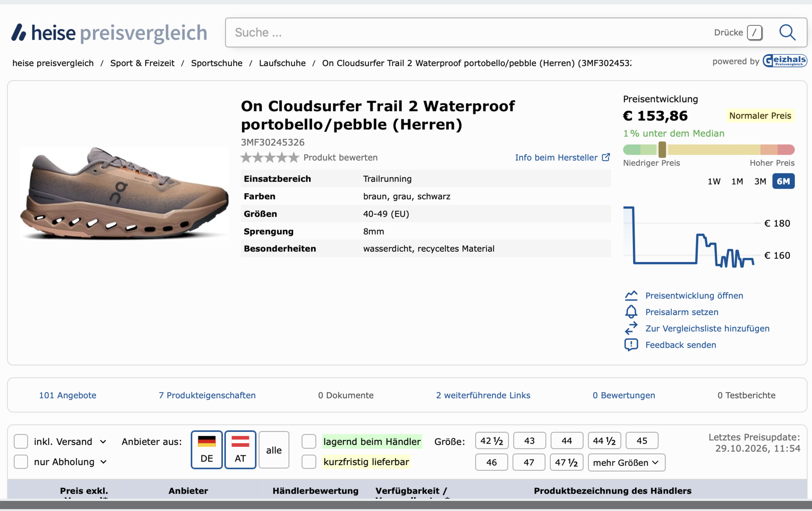Choose size 42 ½
This screenshot has width=812, height=511.
point(491,441)
